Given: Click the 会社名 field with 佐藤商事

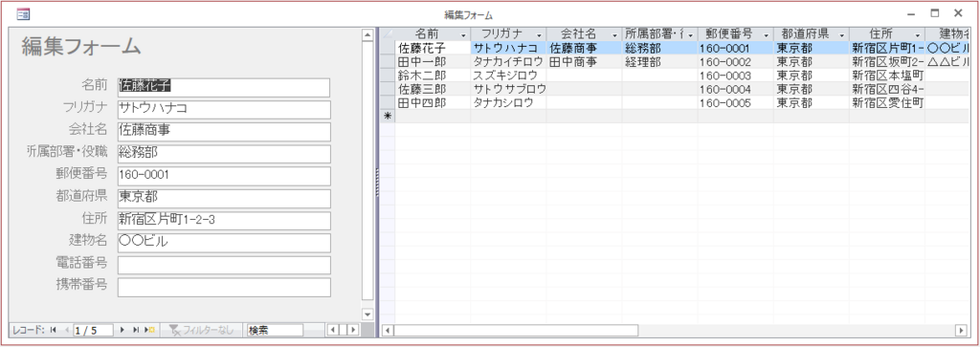Looking at the screenshot, I should [x=224, y=132].
